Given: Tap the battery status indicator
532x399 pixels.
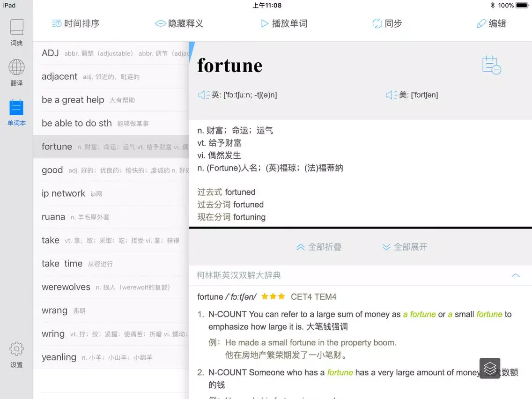Looking at the screenshot, I should point(522,6).
